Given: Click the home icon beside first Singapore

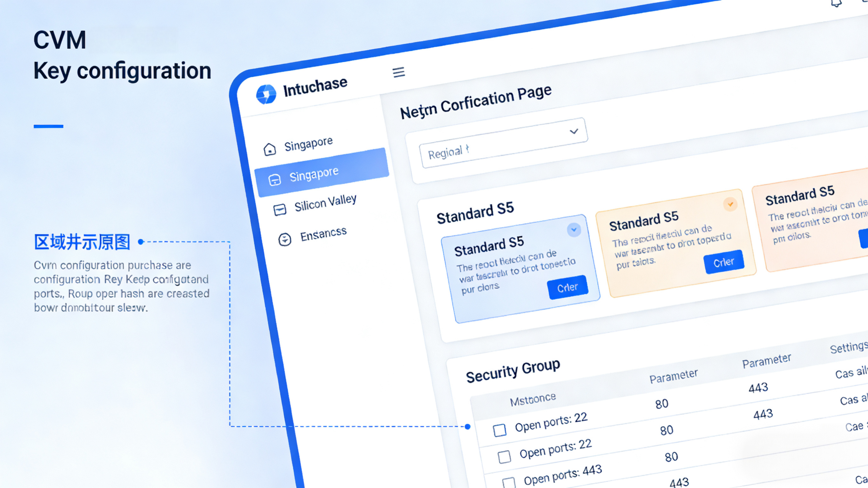Looking at the screenshot, I should click(269, 149).
